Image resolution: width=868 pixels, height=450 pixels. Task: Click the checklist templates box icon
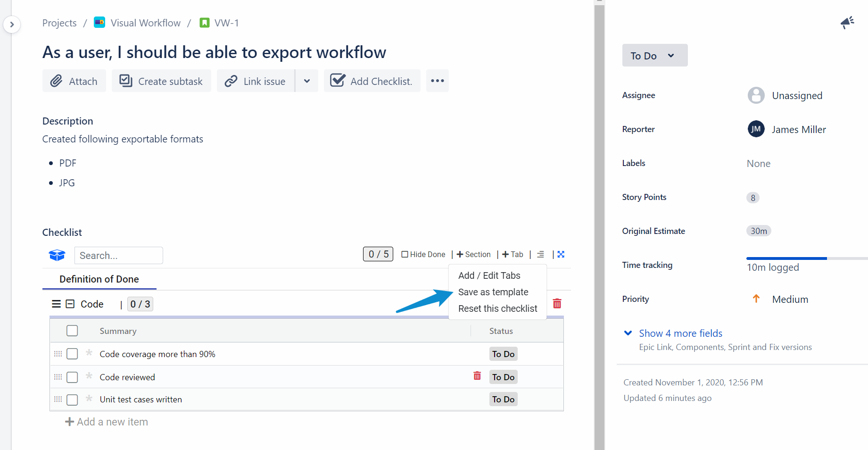tap(57, 255)
